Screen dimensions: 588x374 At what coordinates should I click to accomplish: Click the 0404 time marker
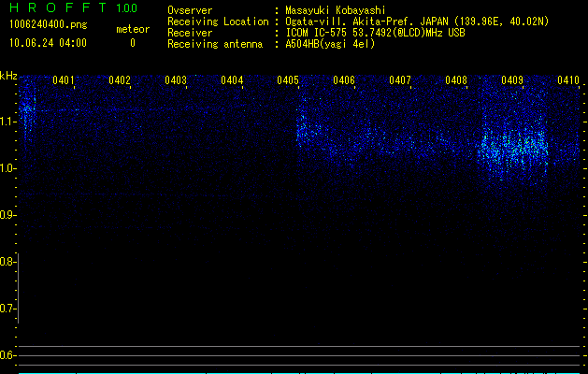[x=232, y=80]
